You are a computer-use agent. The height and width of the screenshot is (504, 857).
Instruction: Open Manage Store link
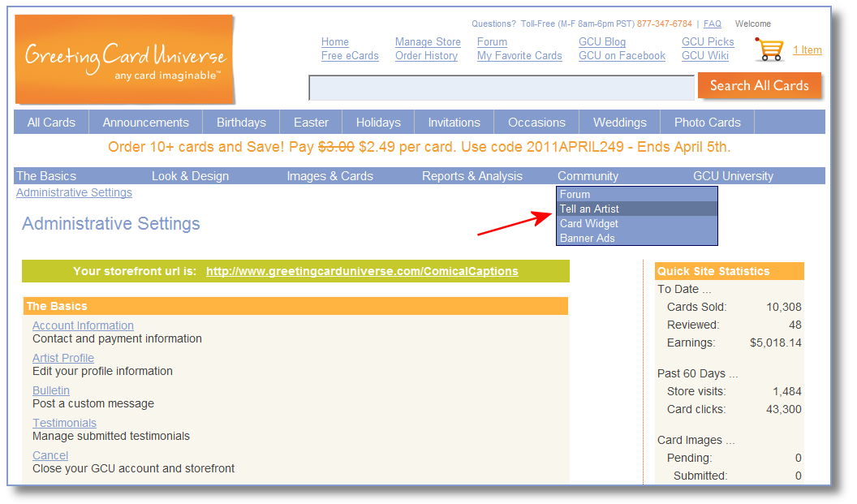[x=428, y=41]
